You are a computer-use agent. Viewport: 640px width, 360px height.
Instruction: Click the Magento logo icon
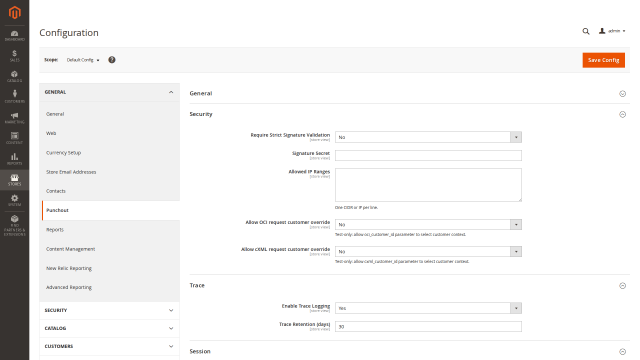pos(15,13)
